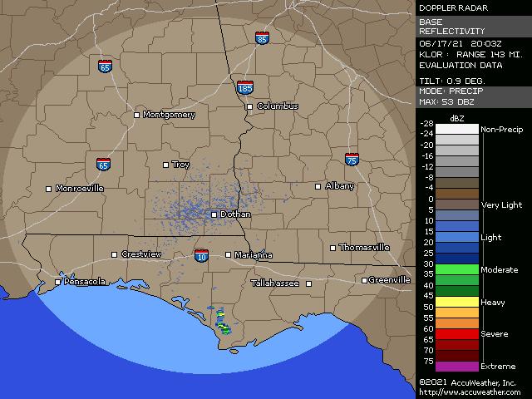The width and height of the screenshot is (532, 399).
Task: Select the Pensacola city marker
Action: coord(57,283)
